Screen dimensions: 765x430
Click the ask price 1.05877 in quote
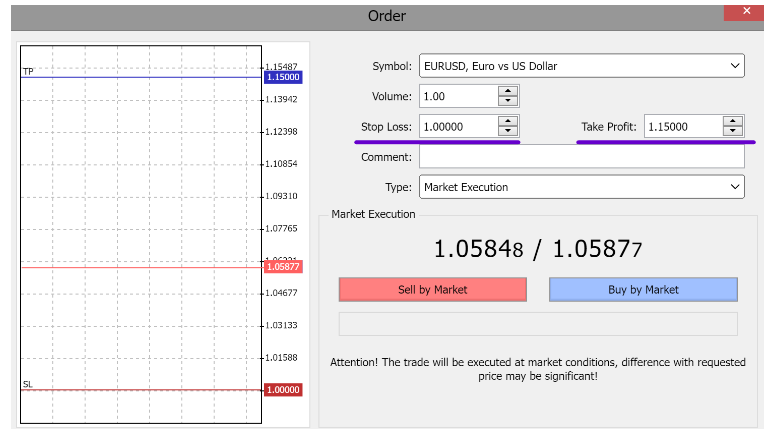pos(597,249)
